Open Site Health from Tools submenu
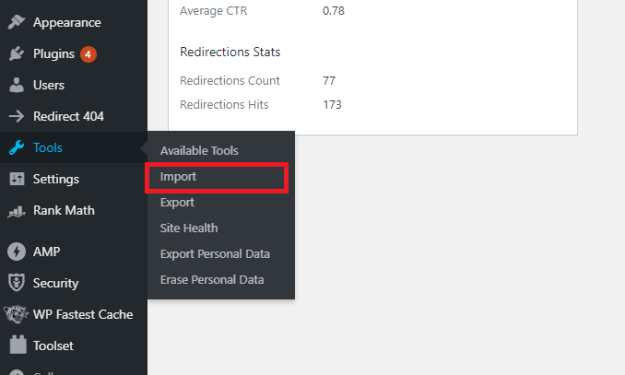Screen dimensions: 625x375 189,228
